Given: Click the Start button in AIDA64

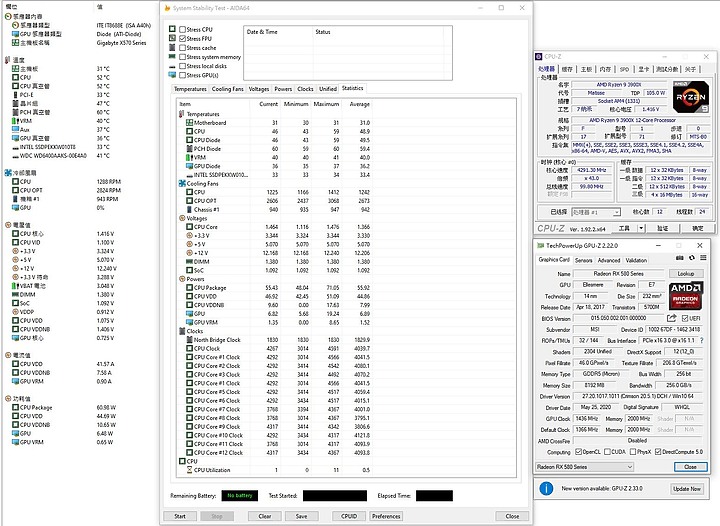Looking at the screenshot, I should tap(180, 516).
